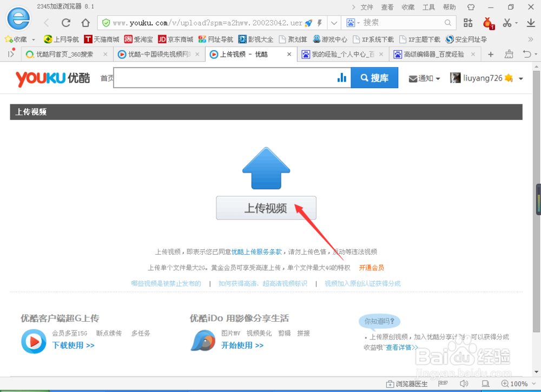Image resolution: width=541 pixels, height=392 pixels.
Task: Click the bar chart ranking icon in search
Action: click(341, 78)
